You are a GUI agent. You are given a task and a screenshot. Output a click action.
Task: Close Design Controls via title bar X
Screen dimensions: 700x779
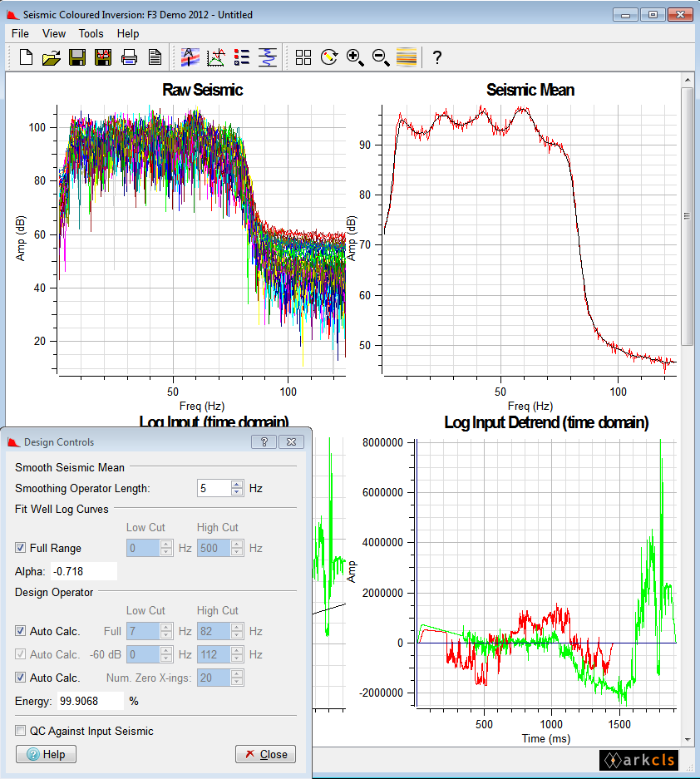(x=291, y=441)
